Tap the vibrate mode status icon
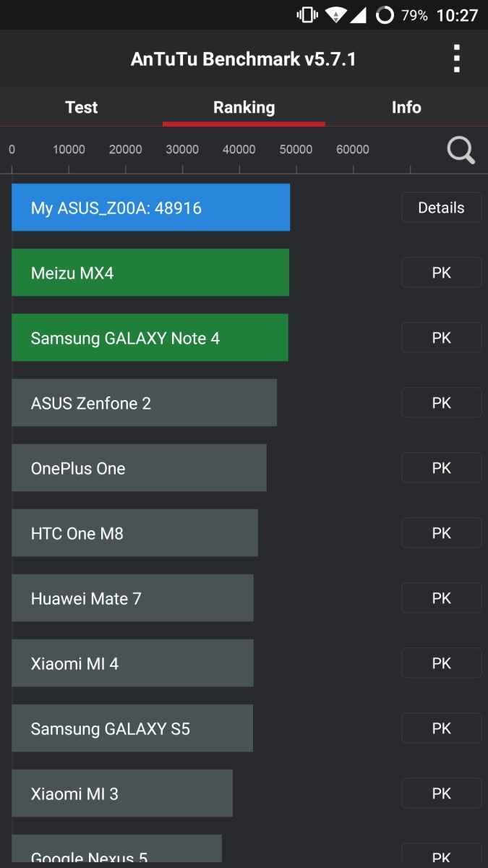 pyautogui.click(x=307, y=15)
